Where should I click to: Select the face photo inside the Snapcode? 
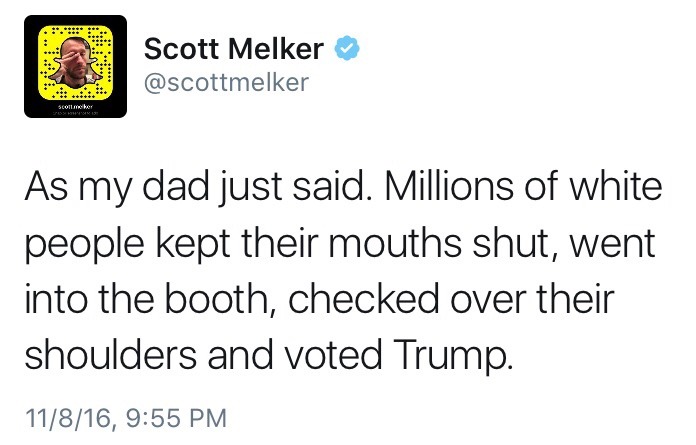coord(75,61)
